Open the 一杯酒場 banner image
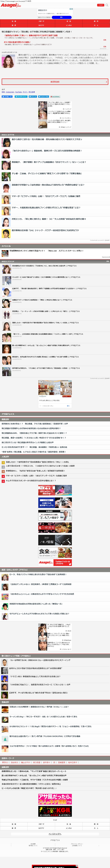This screenshot has width=110, height=868. coord(55,527)
